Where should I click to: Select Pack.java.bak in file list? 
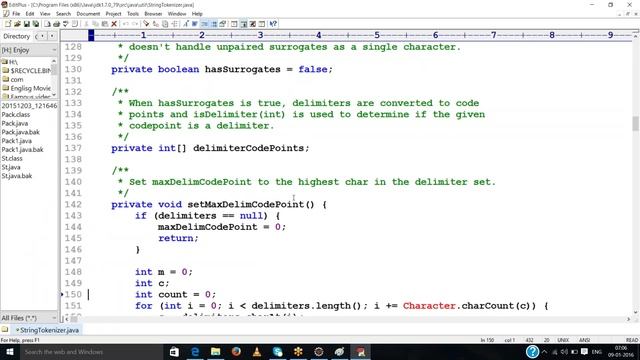pos(20,132)
